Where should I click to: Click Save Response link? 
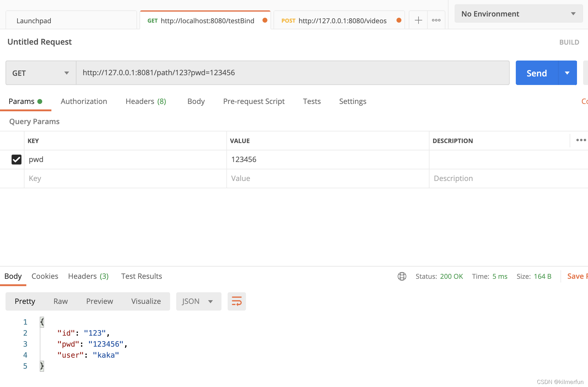tap(577, 276)
